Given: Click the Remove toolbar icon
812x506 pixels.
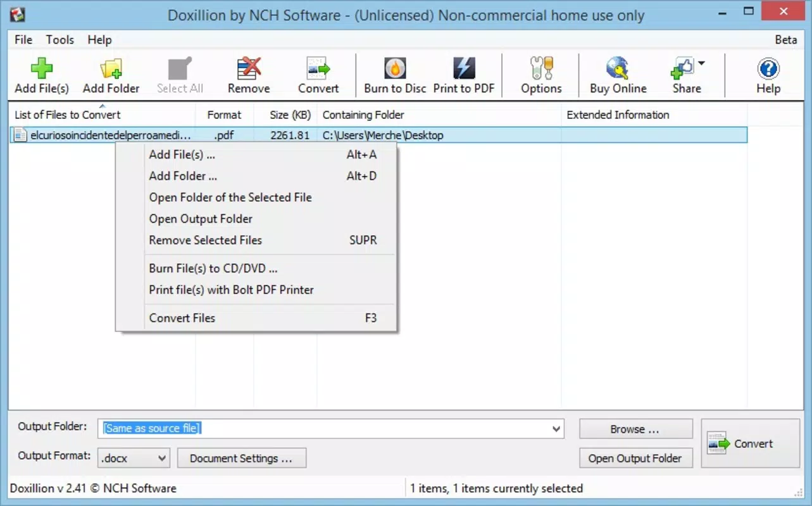Looking at the screenshot, I should pos(249,68).
